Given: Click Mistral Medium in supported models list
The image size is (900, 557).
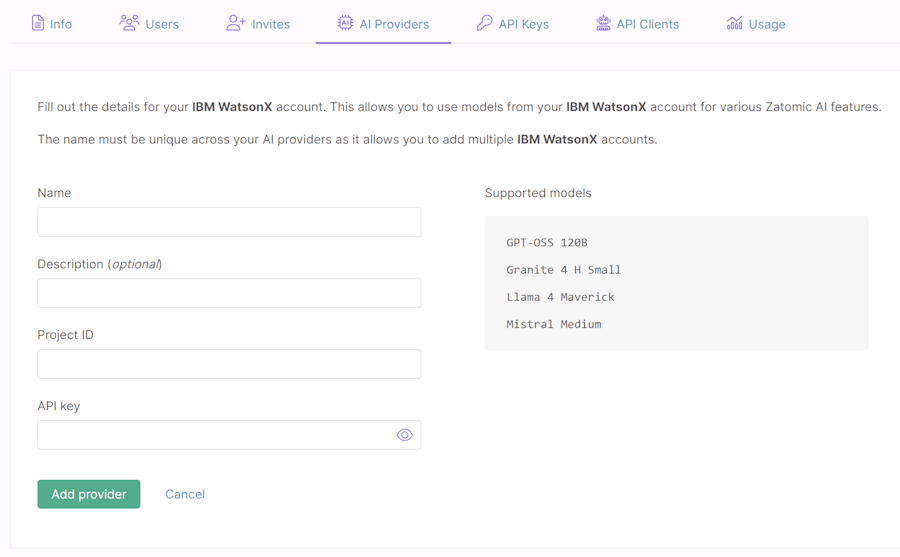Looking at the screenshot, I should point(554,324).
